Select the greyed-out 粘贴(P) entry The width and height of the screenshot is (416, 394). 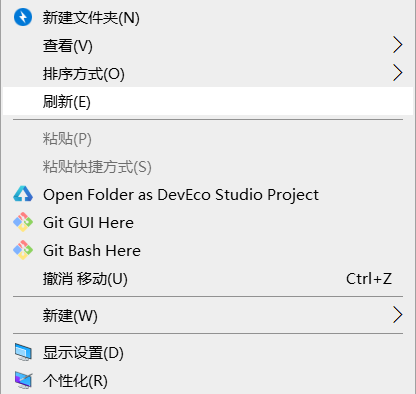[208, 139]
